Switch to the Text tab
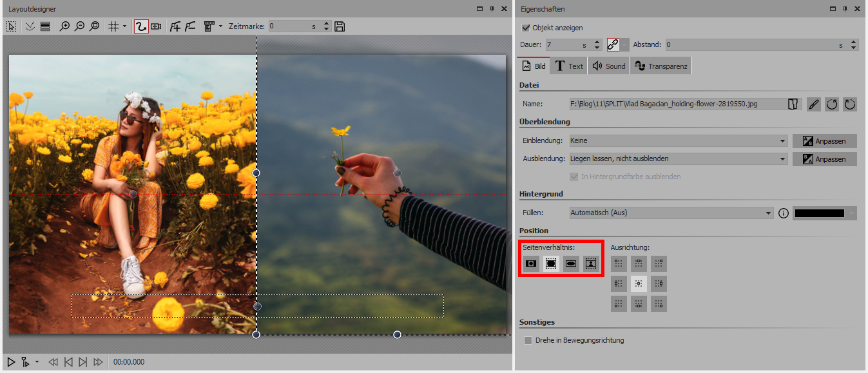 (569, 66)
